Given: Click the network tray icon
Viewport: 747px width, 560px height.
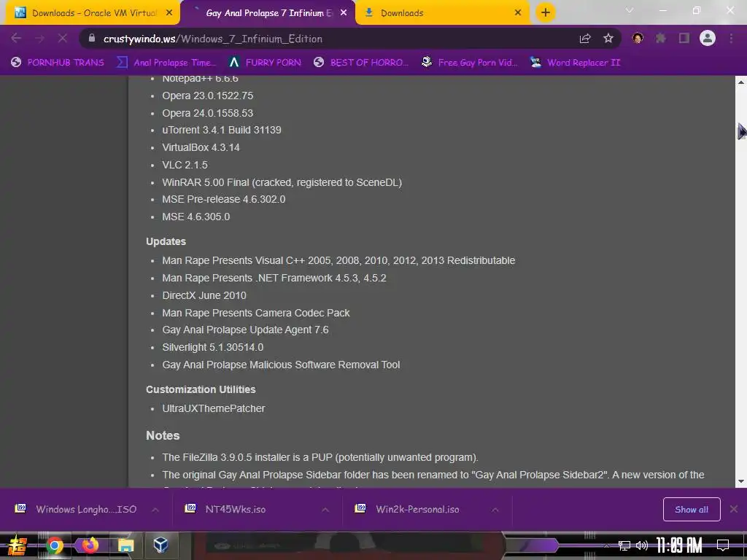Looking at the screenshot, I should pos(624,545).
